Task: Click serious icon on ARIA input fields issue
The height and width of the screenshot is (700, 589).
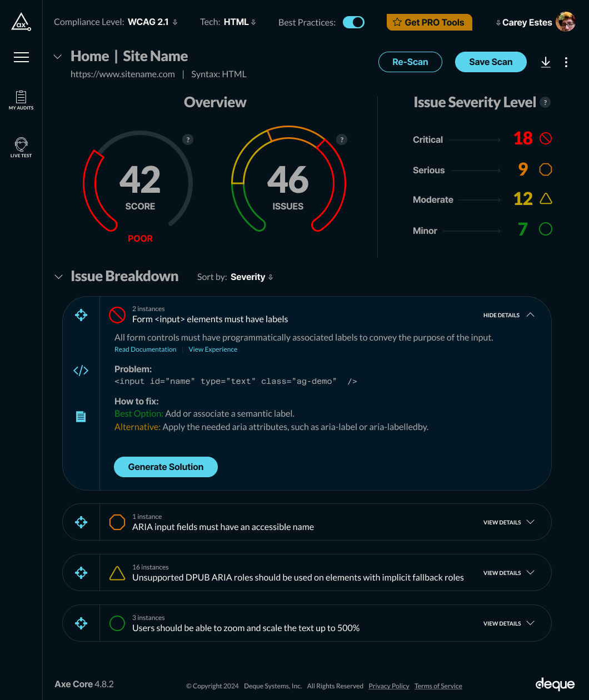Action: coord(117,522)
